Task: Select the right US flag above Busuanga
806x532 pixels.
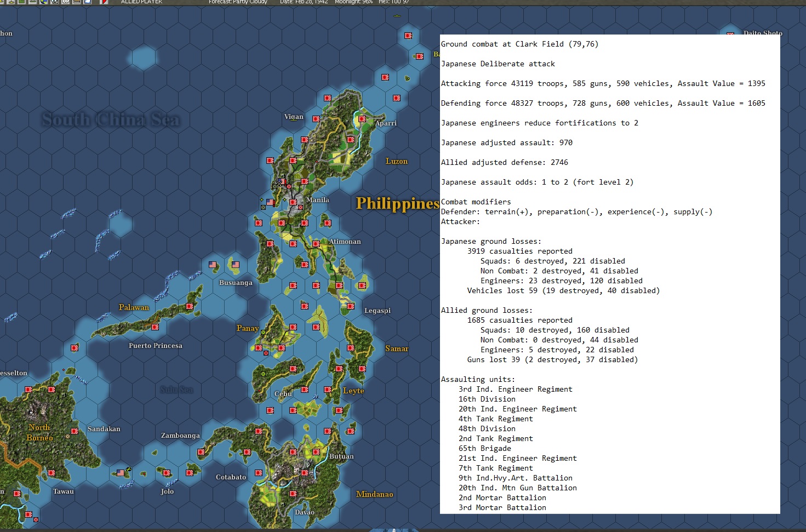Action: pos(236,265)
